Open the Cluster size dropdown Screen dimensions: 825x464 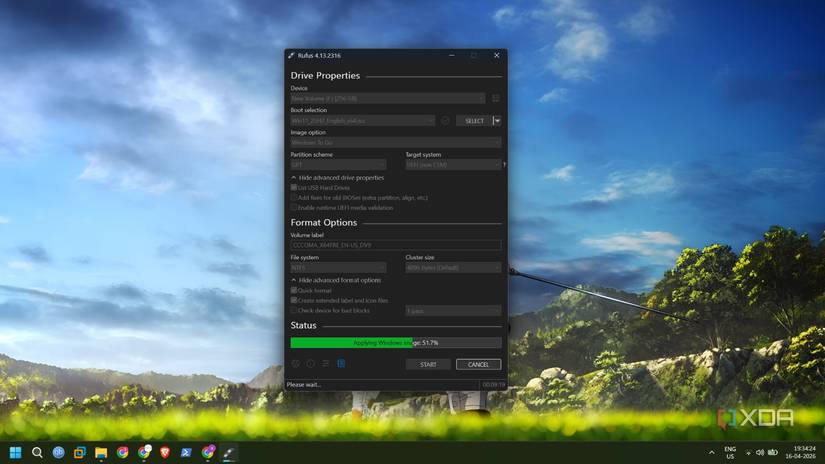click(x=453, y=268)
